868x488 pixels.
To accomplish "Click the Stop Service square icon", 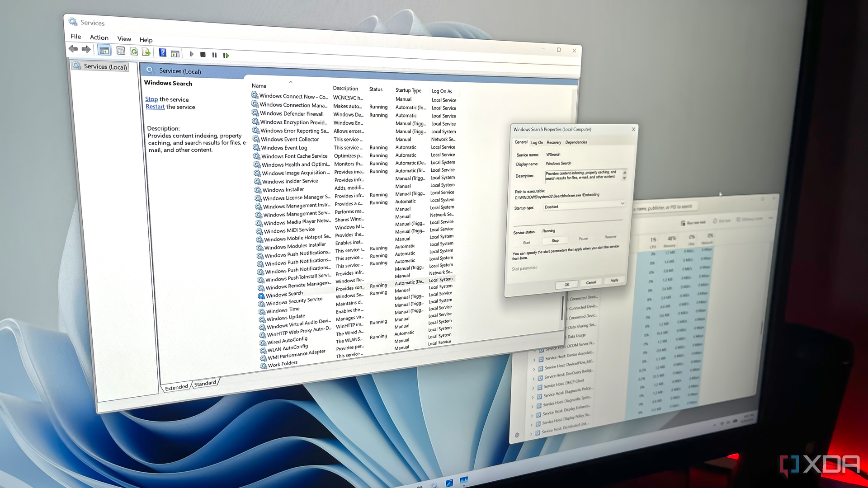I will click(x=203, y=54).
